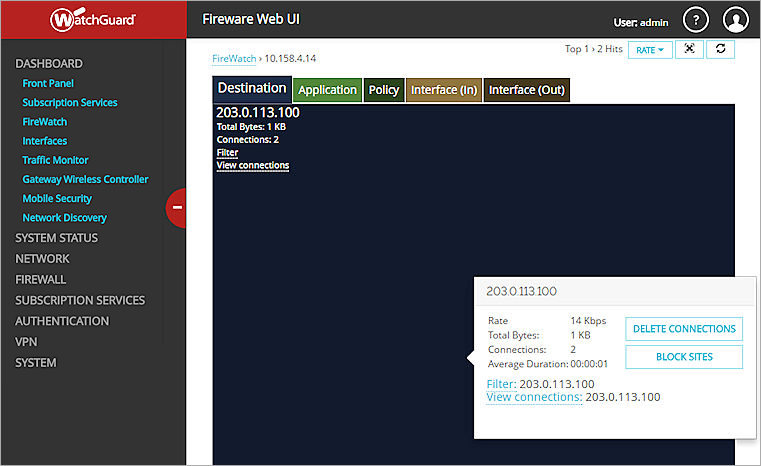Click BLOCK SITES button

point(684,357)
